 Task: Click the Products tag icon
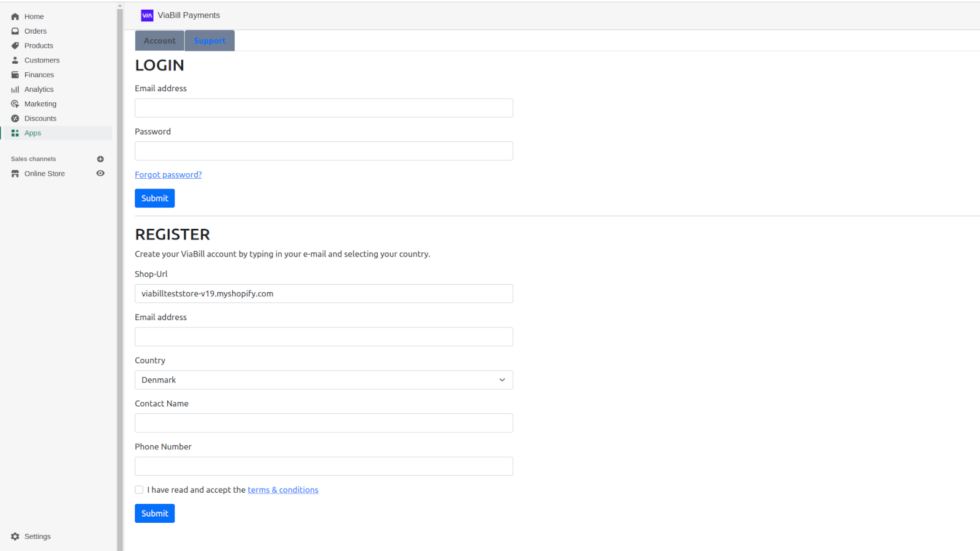click(15, 46)
